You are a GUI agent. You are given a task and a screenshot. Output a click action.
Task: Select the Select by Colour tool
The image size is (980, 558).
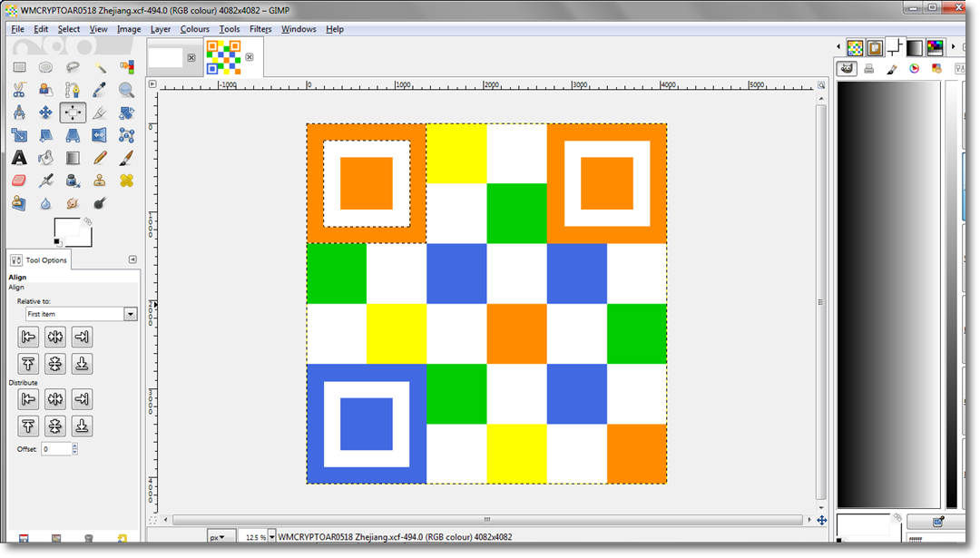click(x=126, y=67)
